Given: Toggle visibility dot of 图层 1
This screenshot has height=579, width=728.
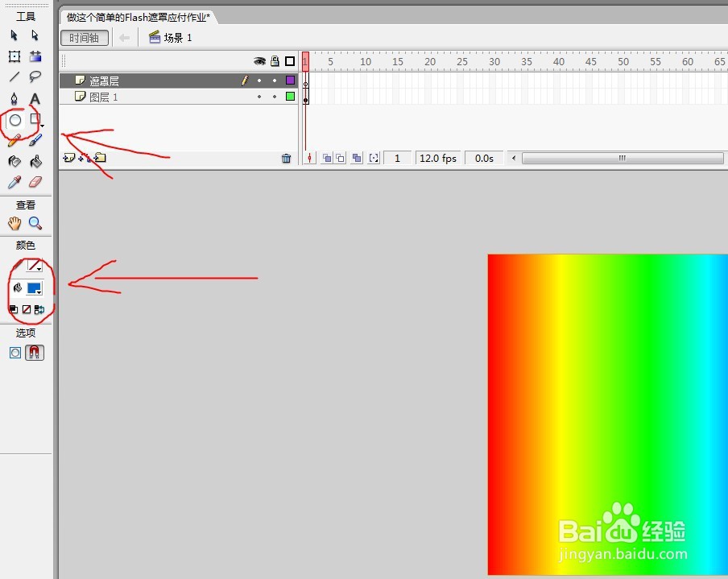Looking at the screenshot, I should (259, 97).
